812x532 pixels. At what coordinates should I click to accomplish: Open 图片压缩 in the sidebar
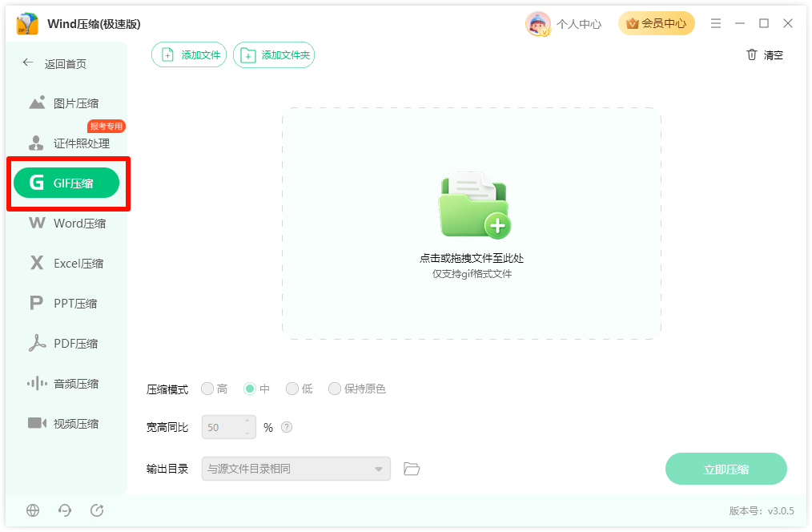click(x=66, y=103)
